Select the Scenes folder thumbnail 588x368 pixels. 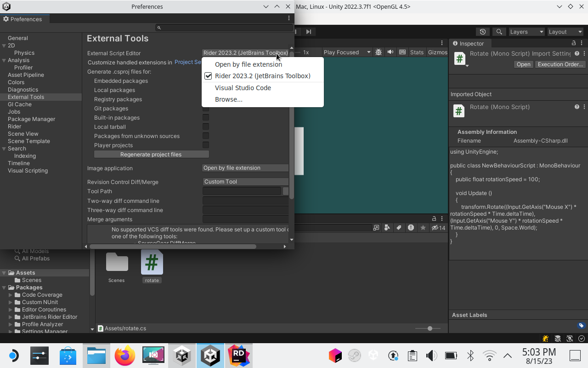(x=117, y=263)
